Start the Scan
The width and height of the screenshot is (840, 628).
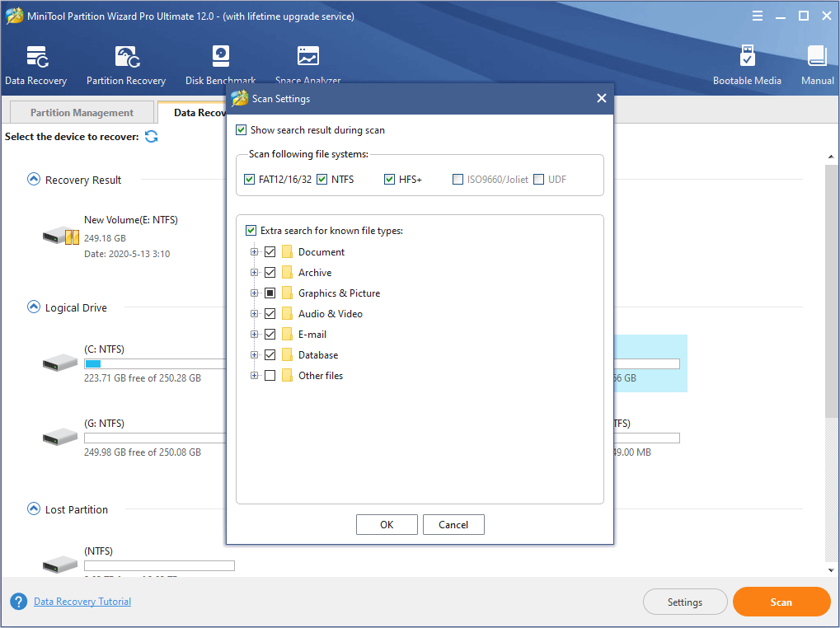[781, 602]
